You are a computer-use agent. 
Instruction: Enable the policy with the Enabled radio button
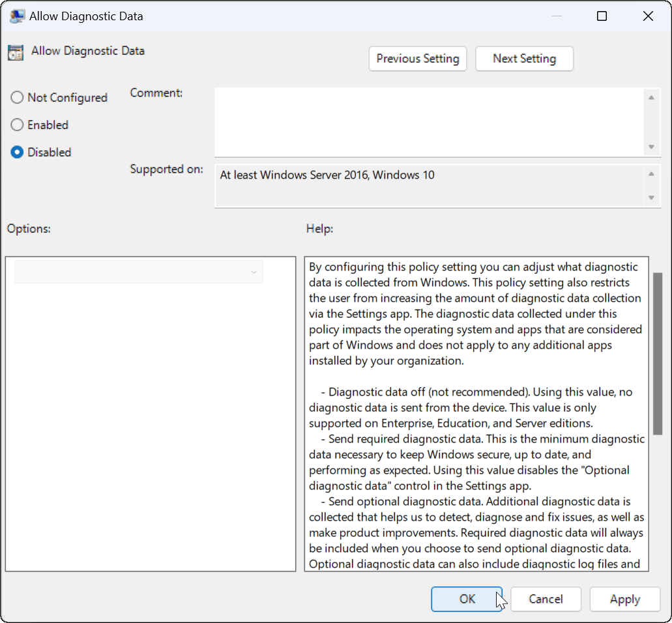(x=16, y=124)
